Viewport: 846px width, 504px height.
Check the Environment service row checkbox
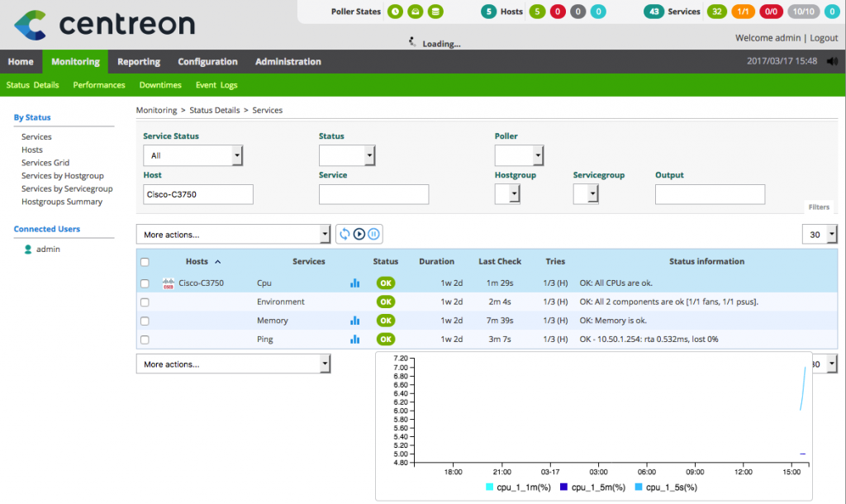coord(145,302)
